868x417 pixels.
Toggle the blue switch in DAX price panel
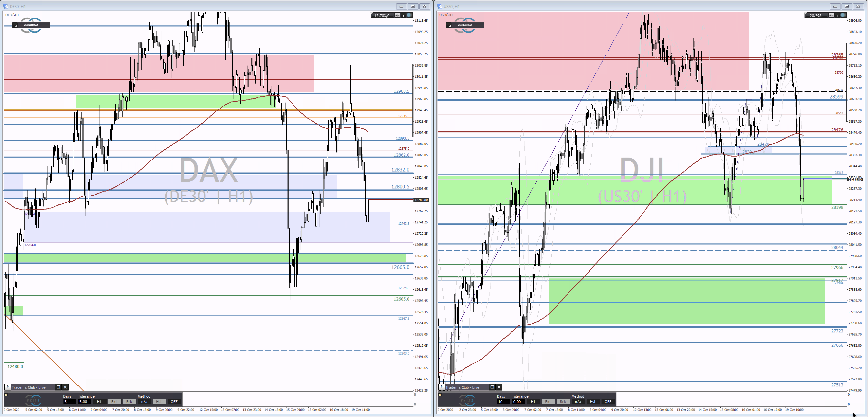pos(409,15)
